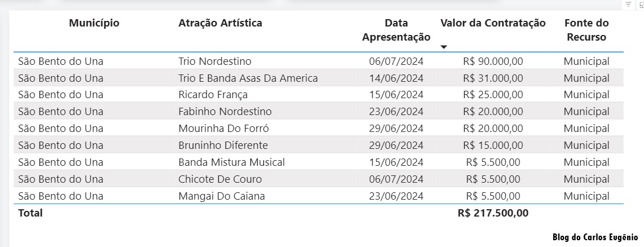Select Mangai Do Caiana cell
Image resolution: width=644 pixels, height=247 pixels.
[222, 196]
